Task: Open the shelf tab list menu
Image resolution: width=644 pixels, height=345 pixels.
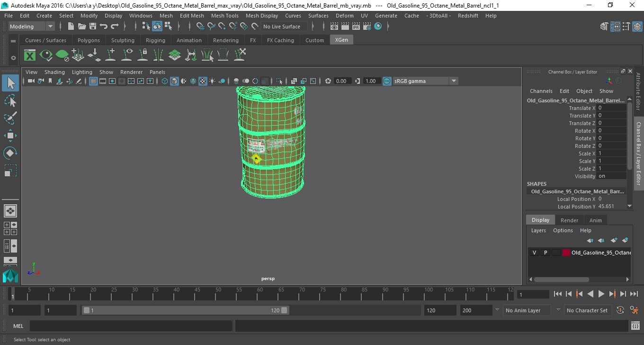Action: (x=13, y=41)
